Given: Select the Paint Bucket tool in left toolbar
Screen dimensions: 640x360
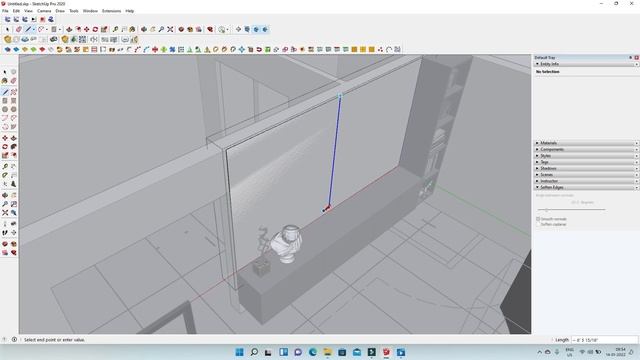Looking at the screenshot, I should (x=5, y=80).
